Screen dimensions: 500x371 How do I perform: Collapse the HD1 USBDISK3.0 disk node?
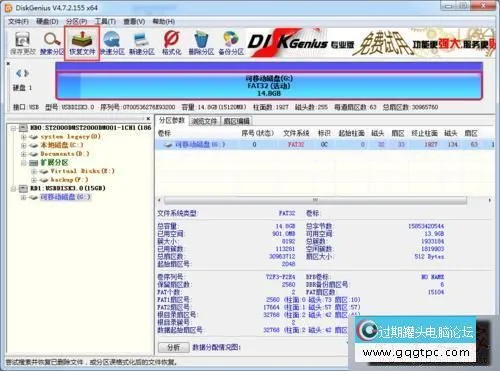[13, 189]
